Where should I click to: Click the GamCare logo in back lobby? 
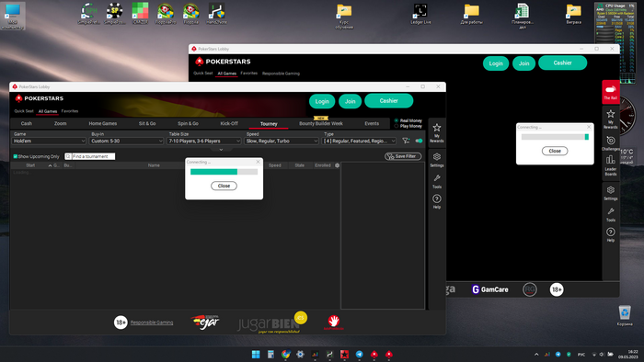(x=489, y=289)
